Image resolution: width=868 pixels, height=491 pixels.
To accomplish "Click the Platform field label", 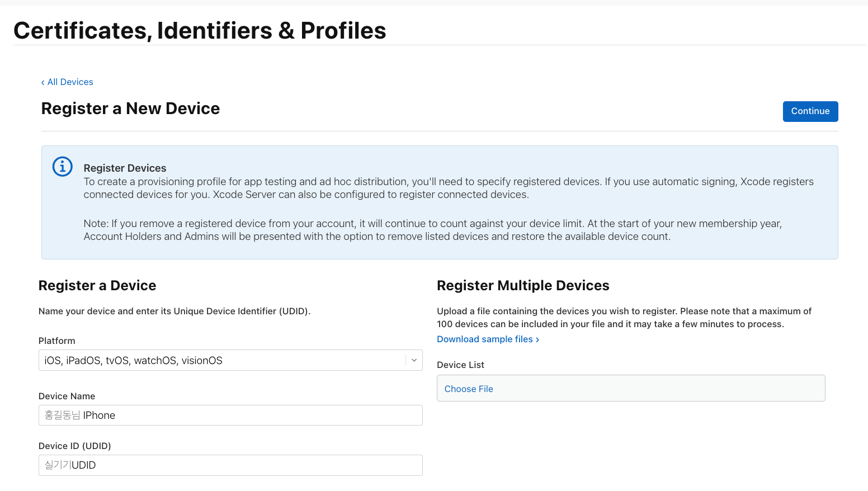I will 56,341.
